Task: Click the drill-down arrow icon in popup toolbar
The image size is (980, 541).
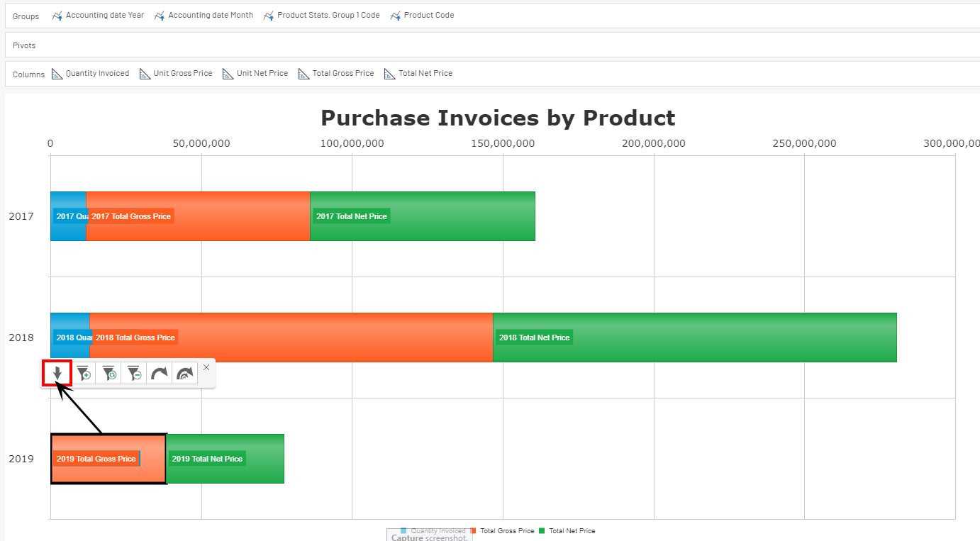Action: point(57,373)
